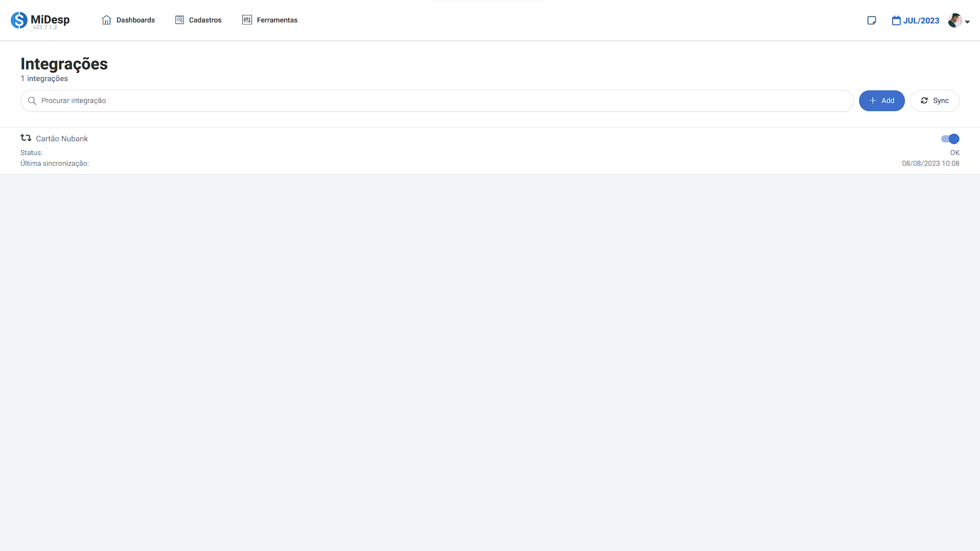Open the JUL/2023 period selector
980x551 pixels.
[x=921, y=20]
